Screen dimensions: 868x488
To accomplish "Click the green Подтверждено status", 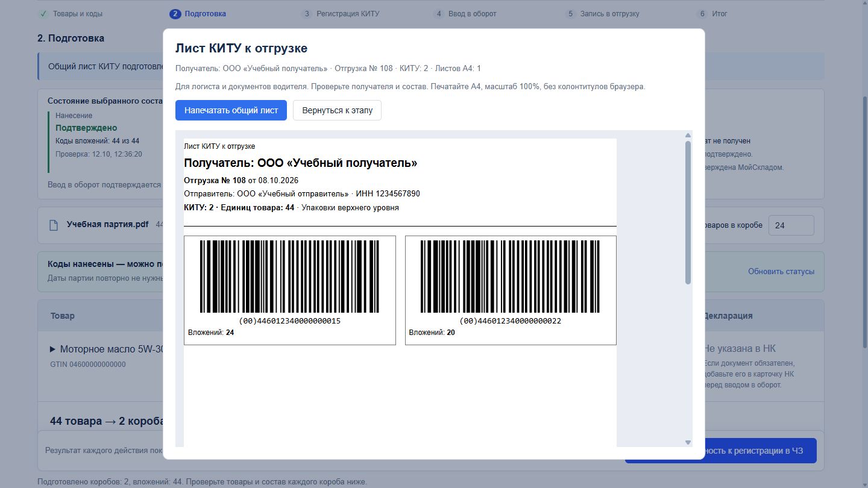I will click(86, 128).
